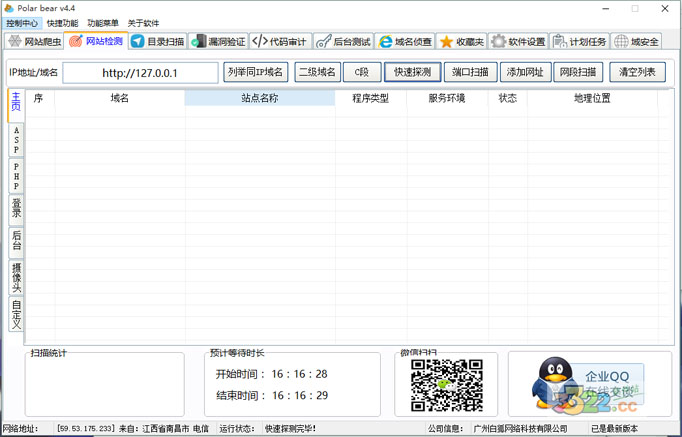Click the 序 column header
This screenshot has height=437, width=682.
coord(39,98)
